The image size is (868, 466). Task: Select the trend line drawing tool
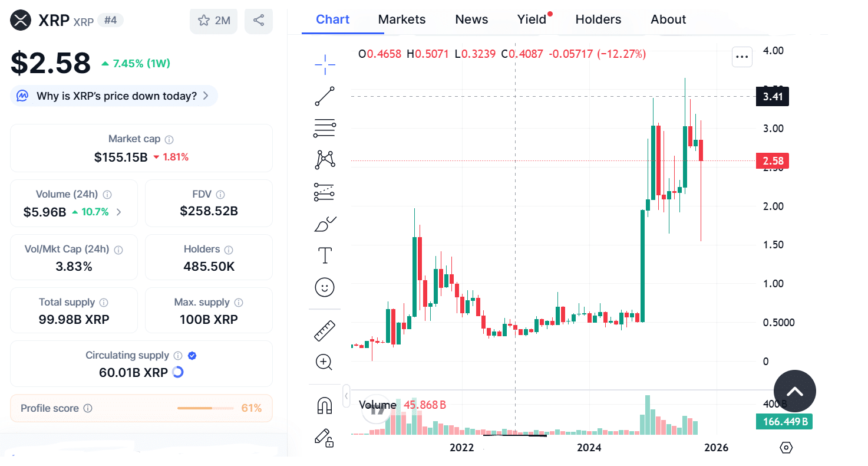324,96
